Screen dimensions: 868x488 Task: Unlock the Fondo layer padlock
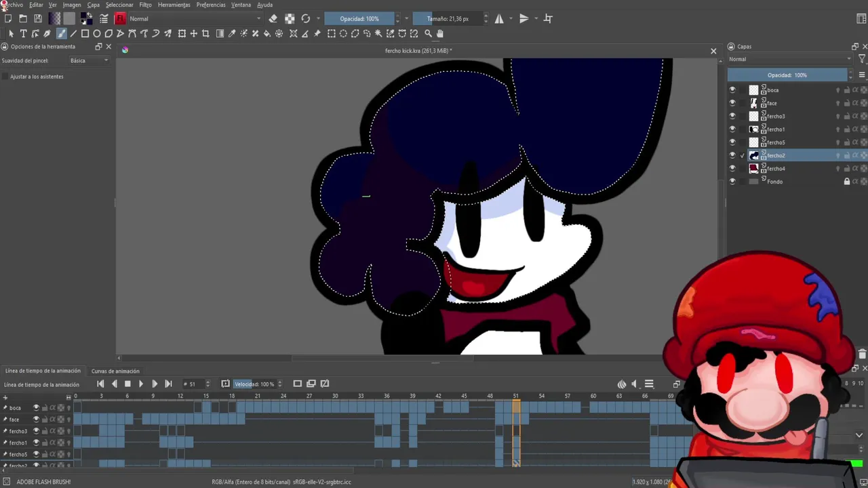(846, 181)
